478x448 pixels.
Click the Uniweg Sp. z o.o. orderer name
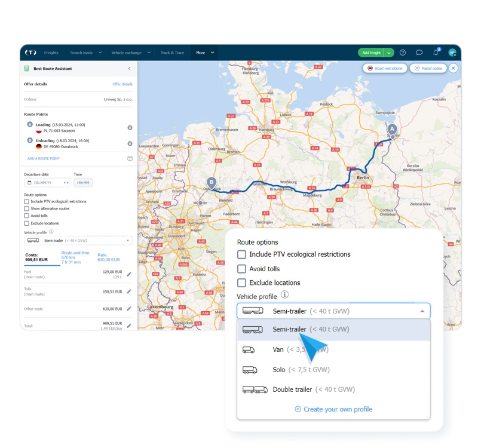118,99
